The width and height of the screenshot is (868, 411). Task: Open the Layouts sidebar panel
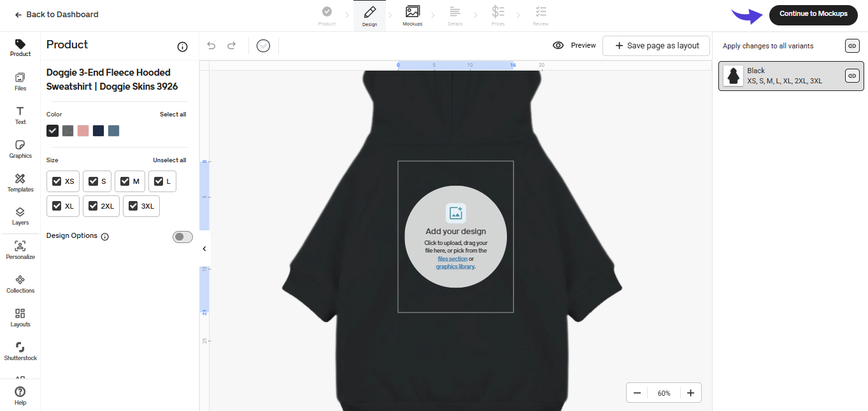click(20, 318)
